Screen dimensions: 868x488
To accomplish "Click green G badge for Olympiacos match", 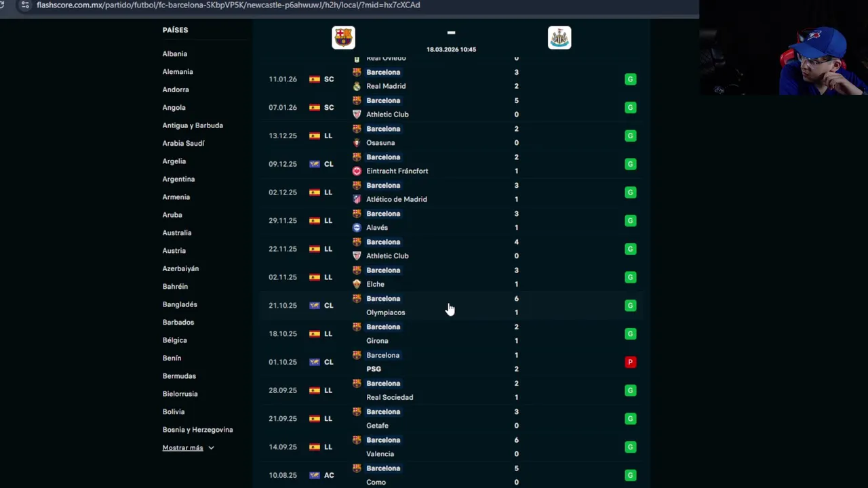I will (630, 306).
